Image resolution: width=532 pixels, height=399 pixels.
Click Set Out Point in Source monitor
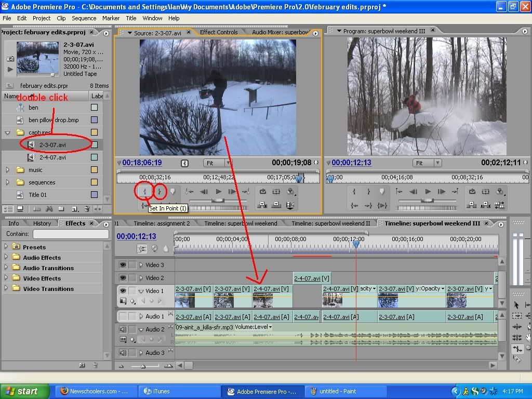click(159, 192)
